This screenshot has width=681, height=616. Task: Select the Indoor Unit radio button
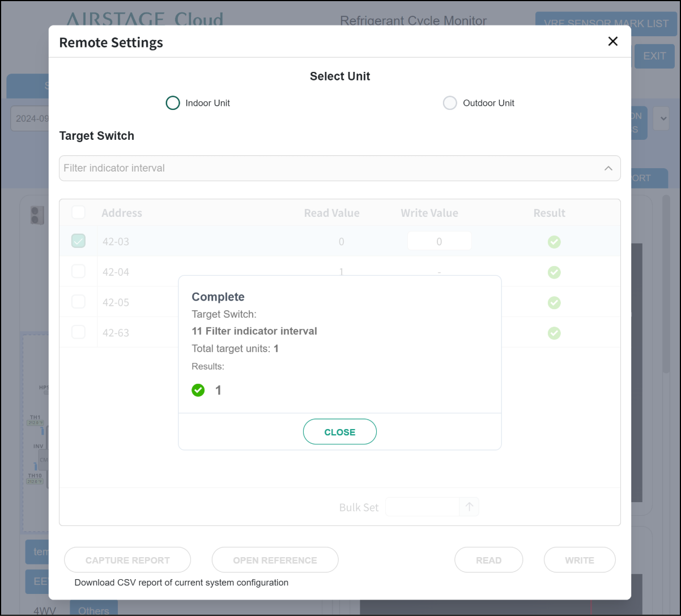click(x=173, y=103)
